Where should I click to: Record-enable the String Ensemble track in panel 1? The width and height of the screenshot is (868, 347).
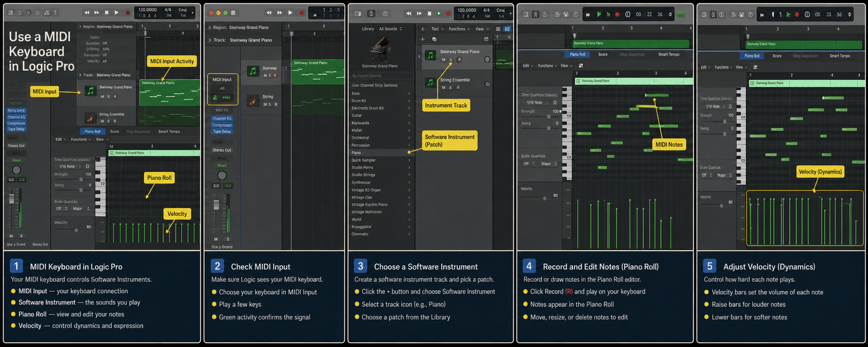pyautogui.click(x=114, y=121)
